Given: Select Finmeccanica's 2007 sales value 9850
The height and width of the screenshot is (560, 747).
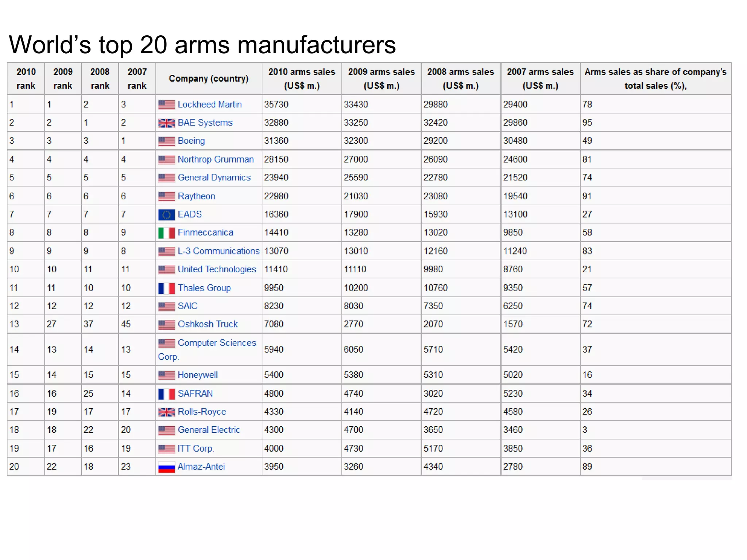Looking at the screenshot, I should pos(512,232).
